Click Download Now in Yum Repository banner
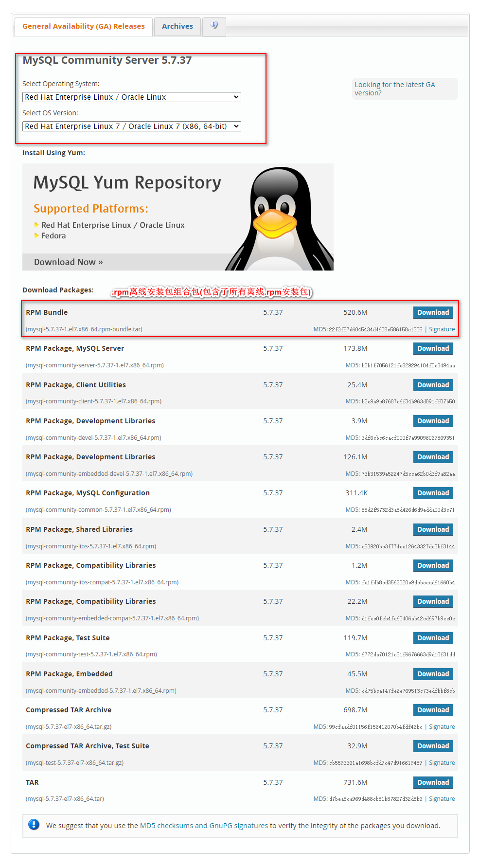This screenshot has height=868, width=479. coord(69,262)
